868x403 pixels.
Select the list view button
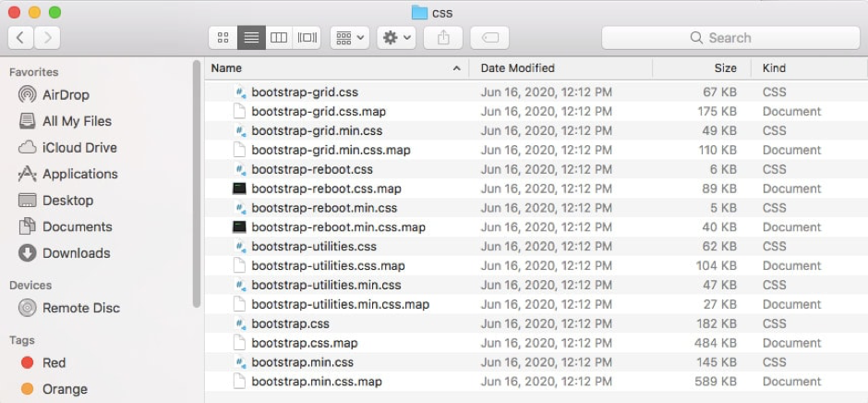click(251, 38)
